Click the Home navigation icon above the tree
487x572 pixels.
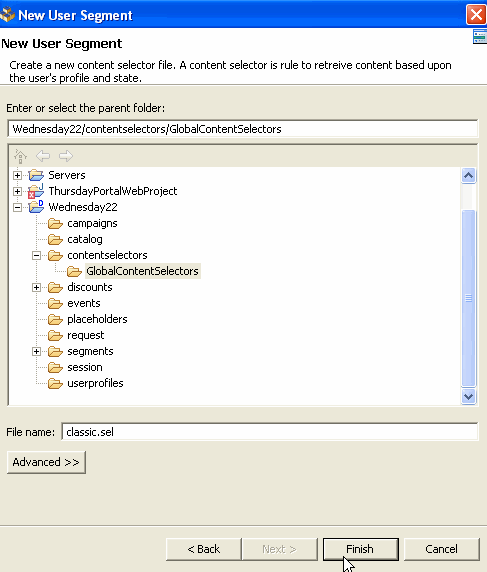click(20, 156)
